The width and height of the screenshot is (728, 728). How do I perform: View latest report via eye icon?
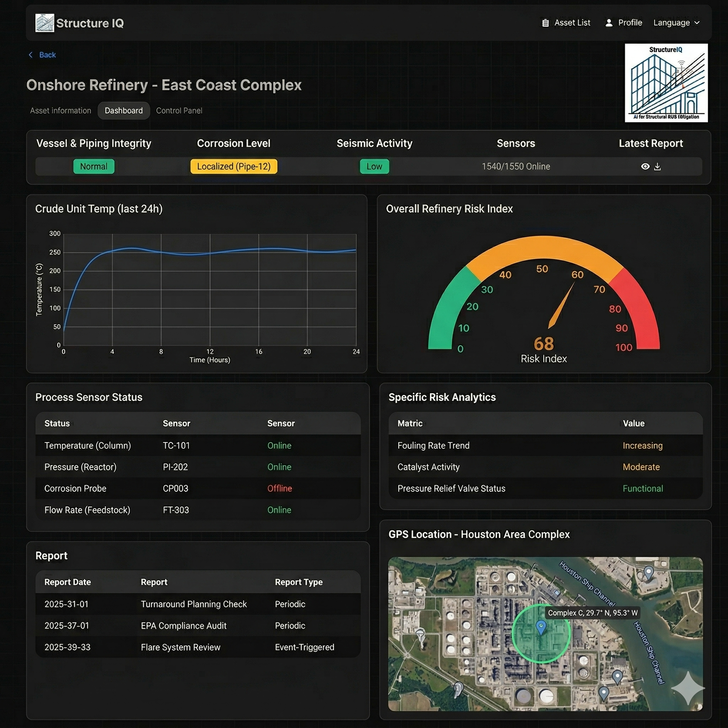645,167
